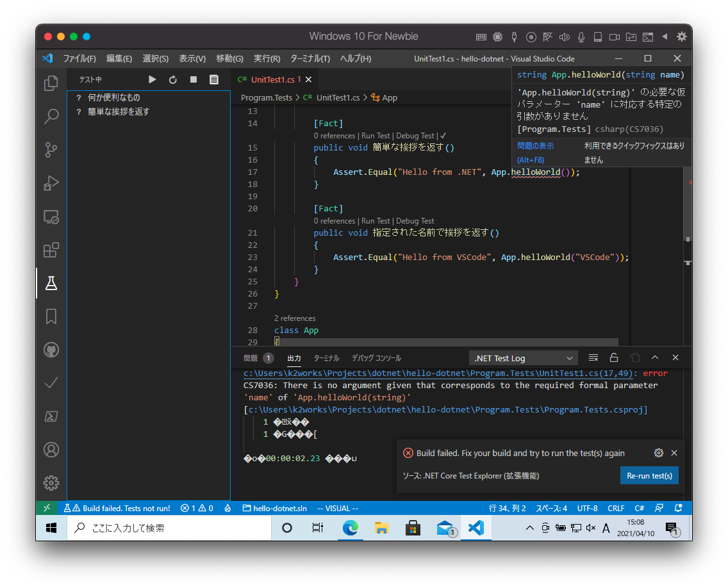Click Debug Test above 簡単な挨拶を返す

click(x=415, y=136)
